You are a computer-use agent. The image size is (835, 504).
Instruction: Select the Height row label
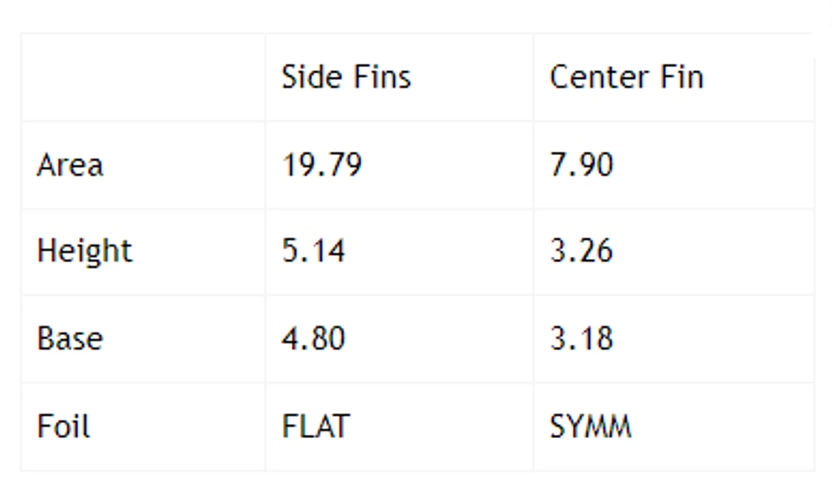click(x=85, y=251)
